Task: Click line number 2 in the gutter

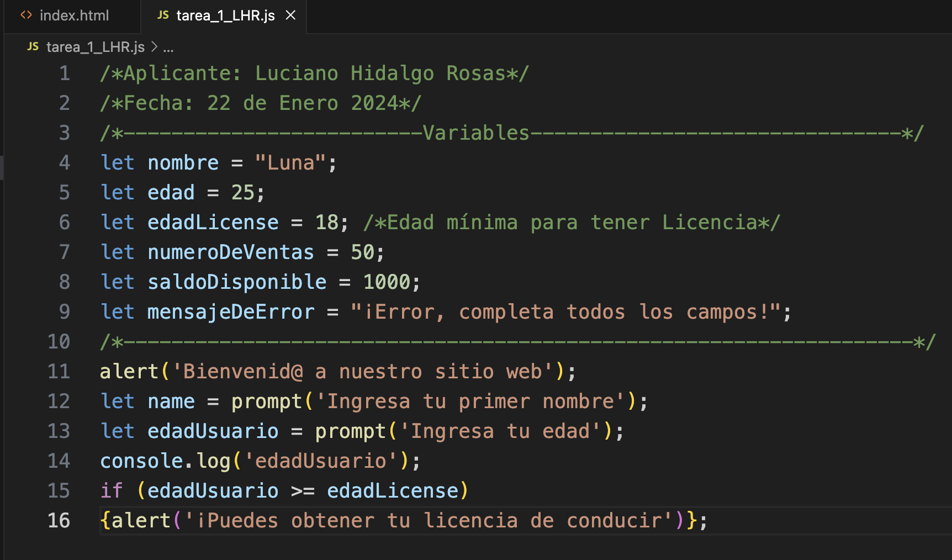Action: [x=65, y=103]
